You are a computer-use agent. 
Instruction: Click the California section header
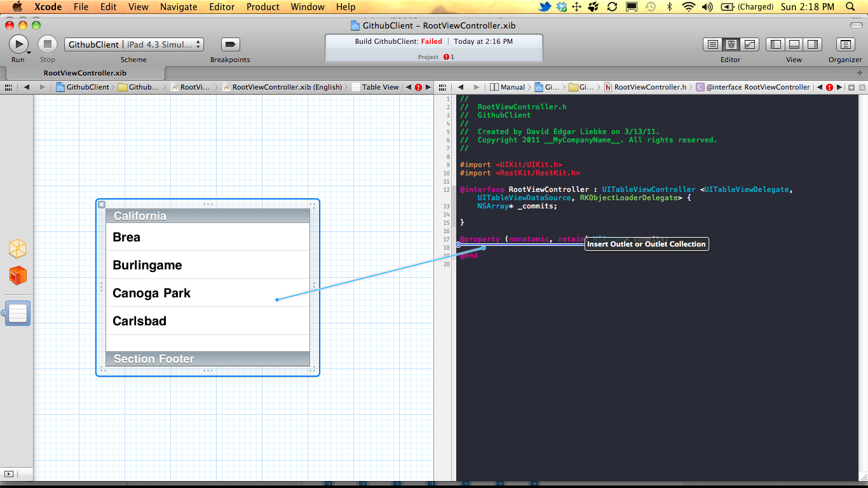[208, 216]
